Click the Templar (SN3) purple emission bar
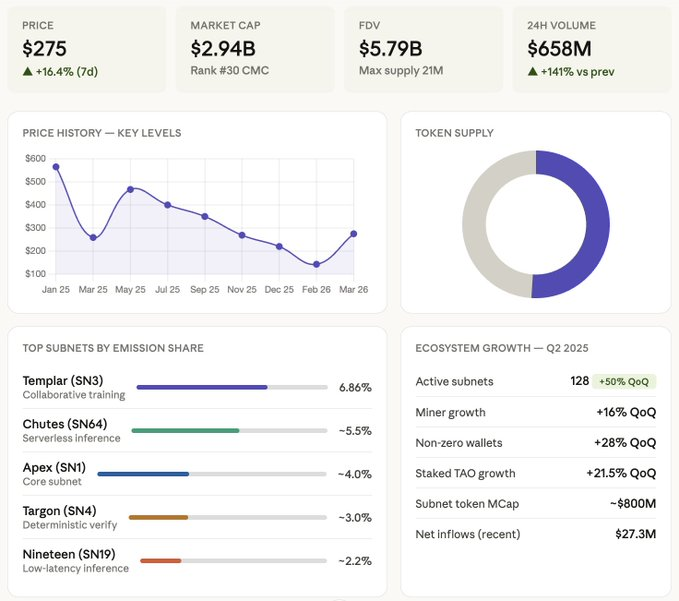 point(202,387)
